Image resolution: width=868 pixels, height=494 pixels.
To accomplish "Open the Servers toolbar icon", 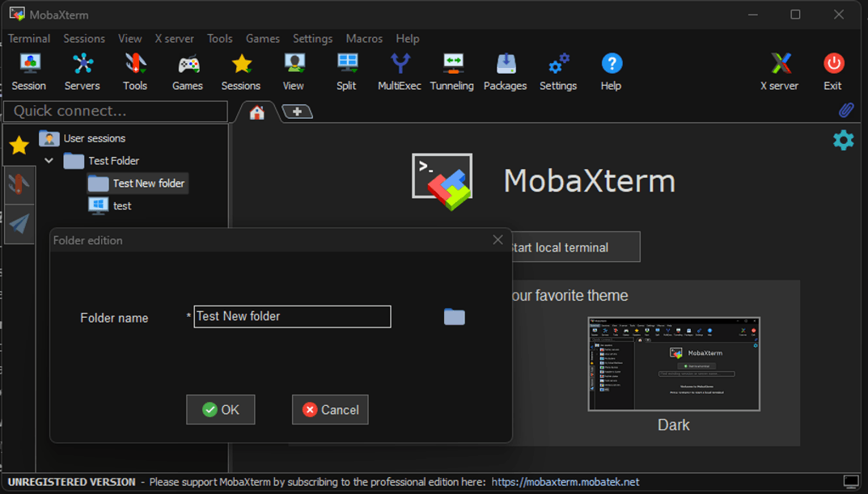I will tap(82, 71).
